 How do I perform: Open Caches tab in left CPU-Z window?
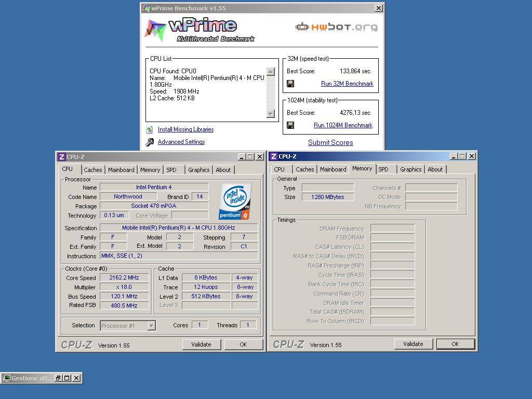click(92, 170)
